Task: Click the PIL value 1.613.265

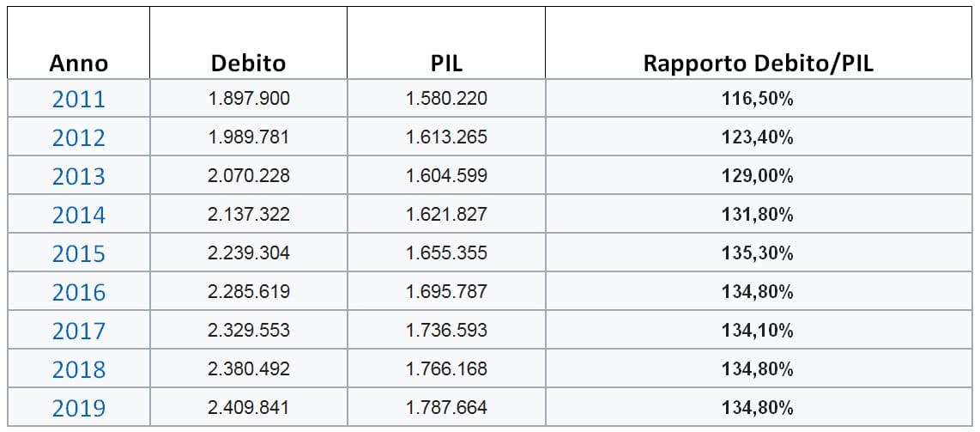Action: [x=446, y=137]
